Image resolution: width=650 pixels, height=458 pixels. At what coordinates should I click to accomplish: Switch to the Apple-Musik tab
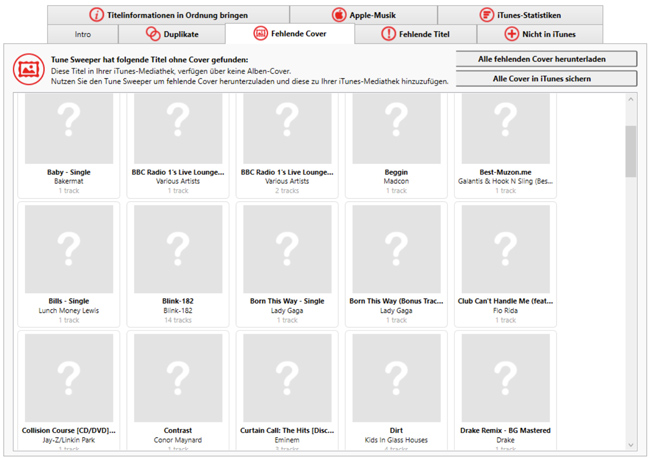coord(364,15)
